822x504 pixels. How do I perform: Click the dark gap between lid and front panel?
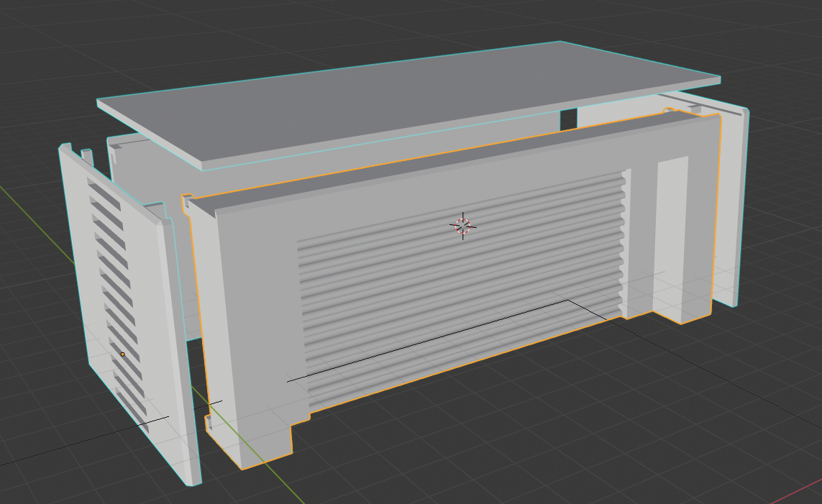569,119
